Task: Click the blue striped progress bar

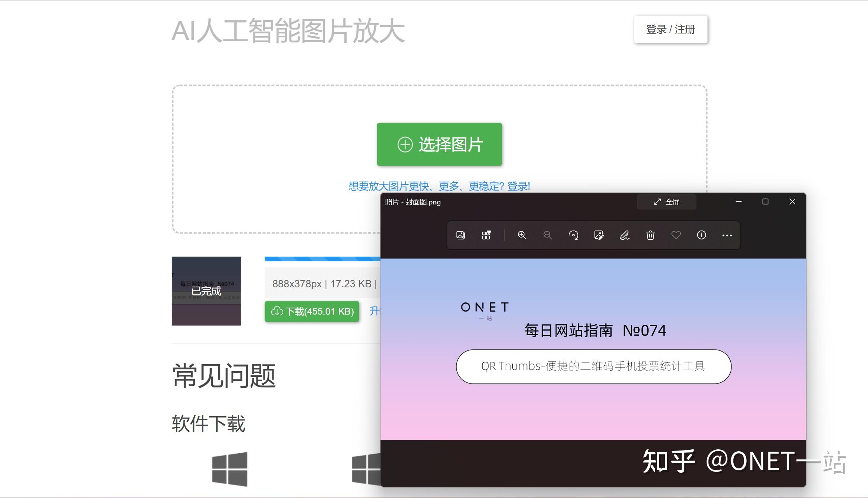Action: (322, 259)
